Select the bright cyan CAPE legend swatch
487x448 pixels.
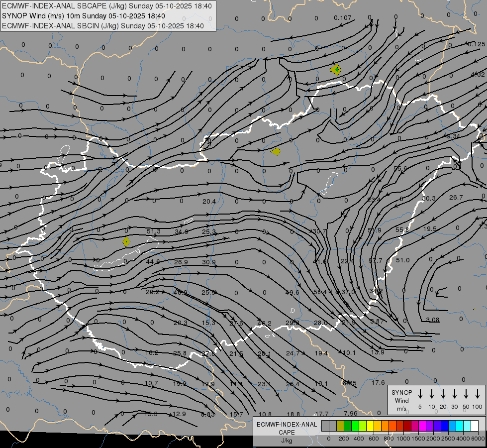pyautogui.click(x=459, y=426)
